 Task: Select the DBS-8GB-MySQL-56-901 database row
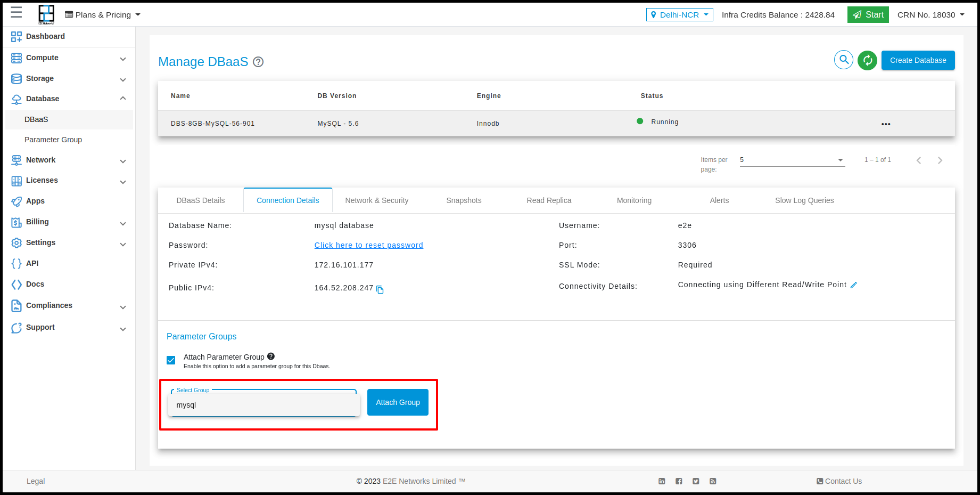pyautogui.click(x=556, y=124)
